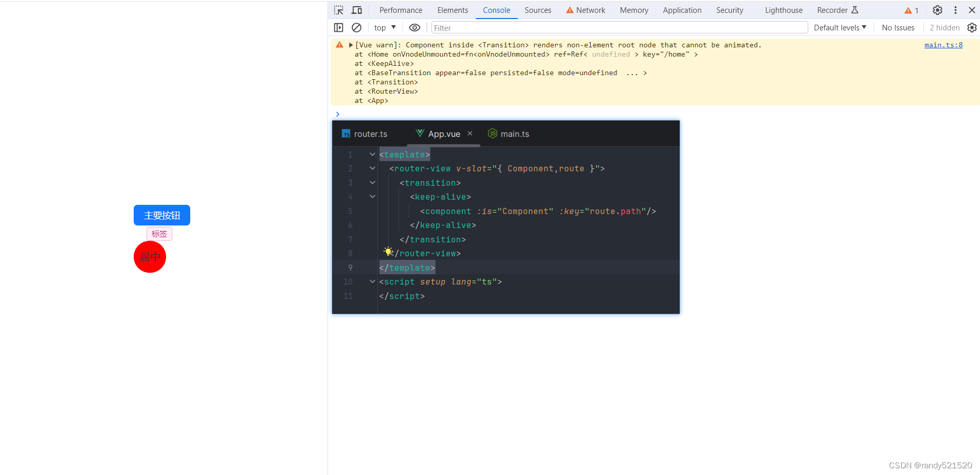This screenshot has height=475, width=980.
Task: Switch to the Security tab
Action: (730, 10)
